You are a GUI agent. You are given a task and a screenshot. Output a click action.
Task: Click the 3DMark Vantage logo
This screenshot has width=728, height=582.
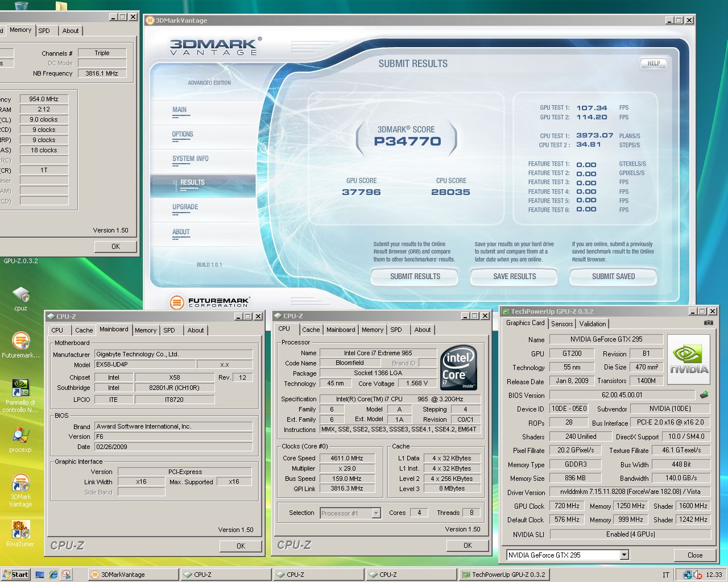point(216,46)
